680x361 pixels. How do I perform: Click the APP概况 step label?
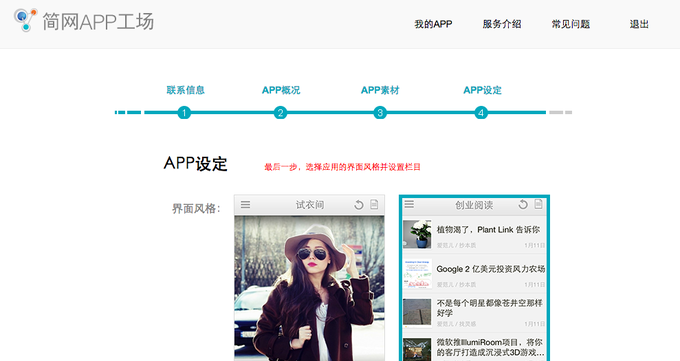tap(281, 90)
